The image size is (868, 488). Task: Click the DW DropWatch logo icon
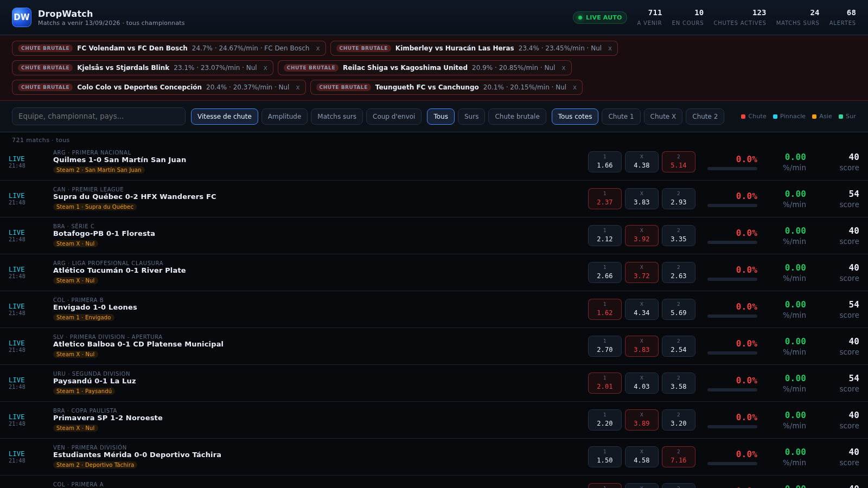(22, 17)
